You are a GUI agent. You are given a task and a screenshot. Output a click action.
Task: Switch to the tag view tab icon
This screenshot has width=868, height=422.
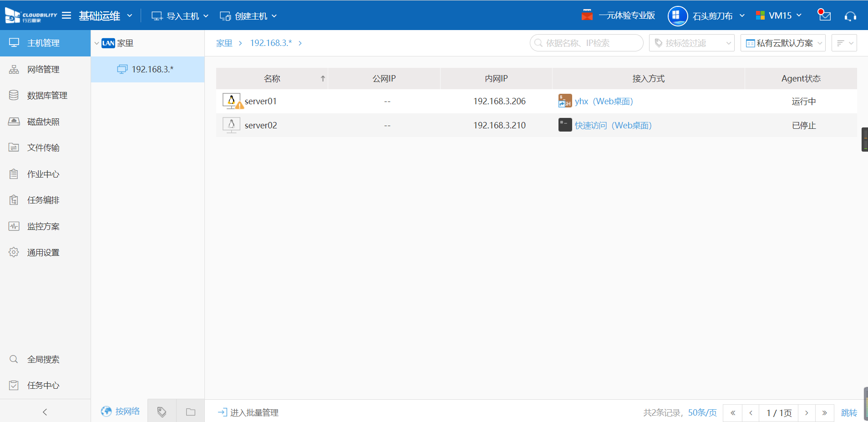pyautogui.click(x=162, y=412)
